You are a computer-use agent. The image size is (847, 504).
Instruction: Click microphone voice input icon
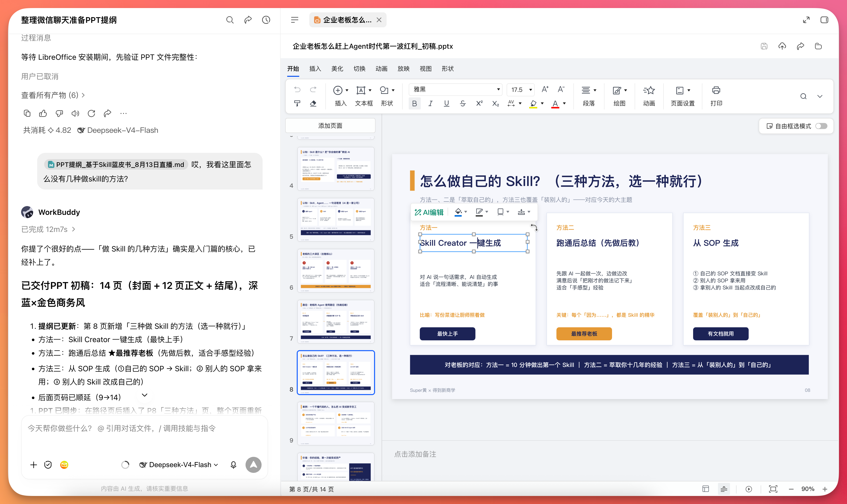click(x=233, y=465)
